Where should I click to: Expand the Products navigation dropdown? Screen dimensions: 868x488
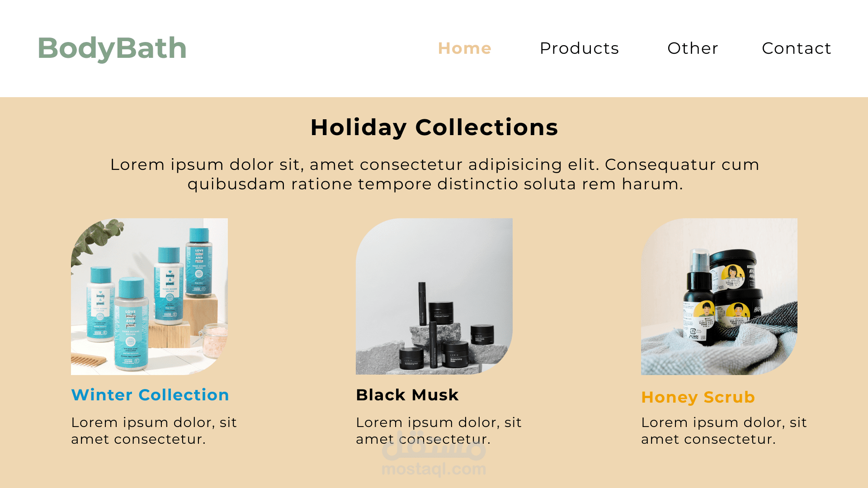click(x=579, y=47)
